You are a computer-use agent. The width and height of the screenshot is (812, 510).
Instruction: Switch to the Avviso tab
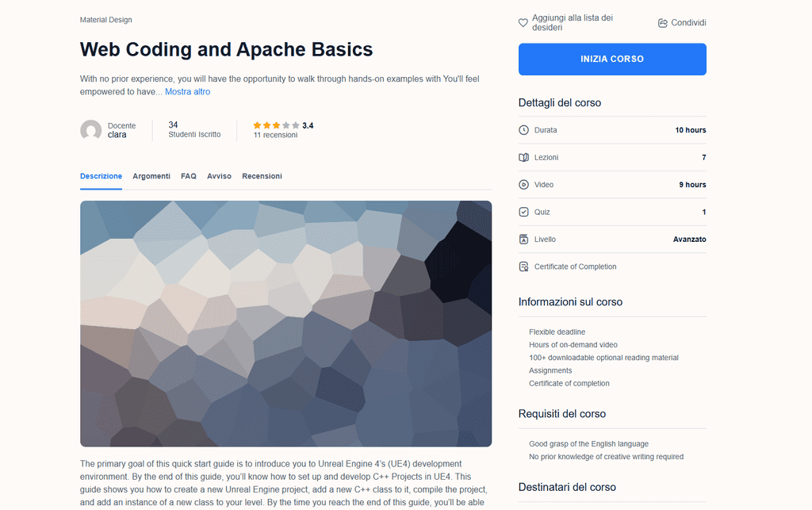click(x=219, y=176)
